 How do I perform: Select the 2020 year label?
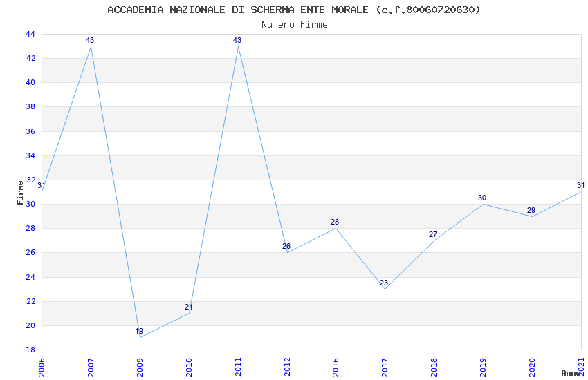[532, 368]
